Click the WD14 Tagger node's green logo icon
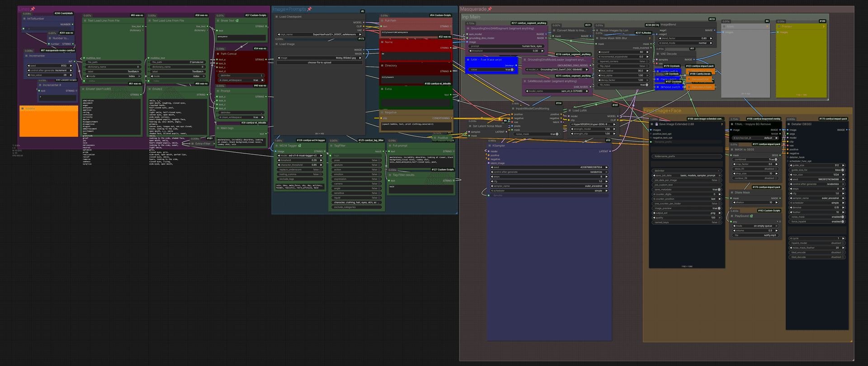 click(x=299, y=145)
